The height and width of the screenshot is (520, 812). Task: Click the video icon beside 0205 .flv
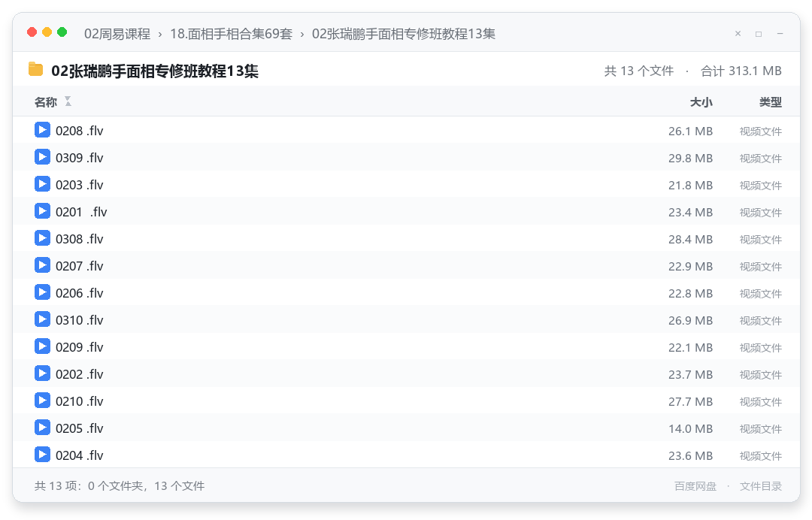(x=42, y=428)
